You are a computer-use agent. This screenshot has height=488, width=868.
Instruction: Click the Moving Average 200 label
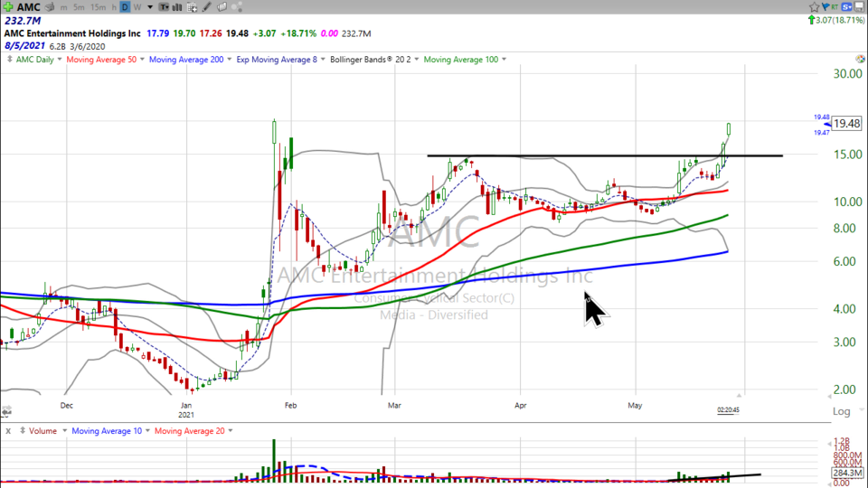pyautogui.click(x=184, y=60)
